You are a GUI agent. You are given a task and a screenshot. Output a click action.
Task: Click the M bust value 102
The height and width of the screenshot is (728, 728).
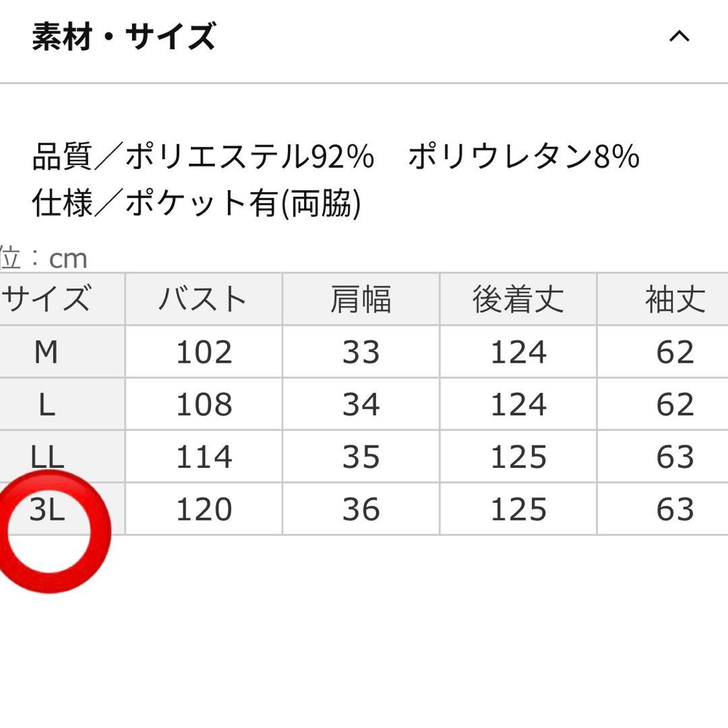tap(204, 353)
